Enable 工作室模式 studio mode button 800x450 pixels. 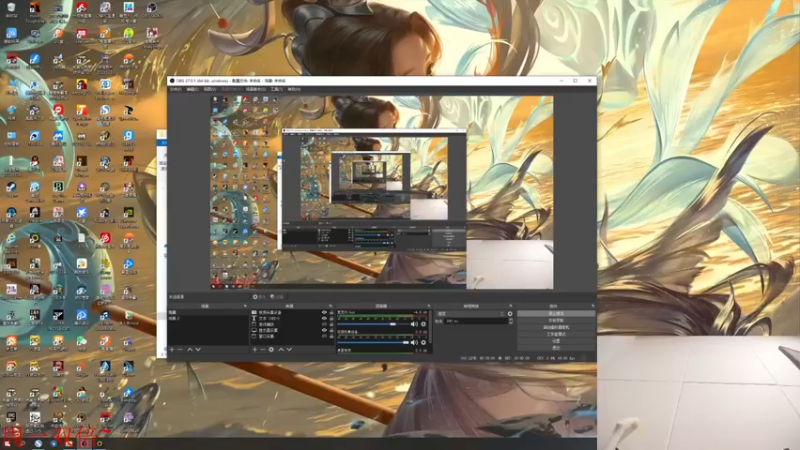pos(556,334)
